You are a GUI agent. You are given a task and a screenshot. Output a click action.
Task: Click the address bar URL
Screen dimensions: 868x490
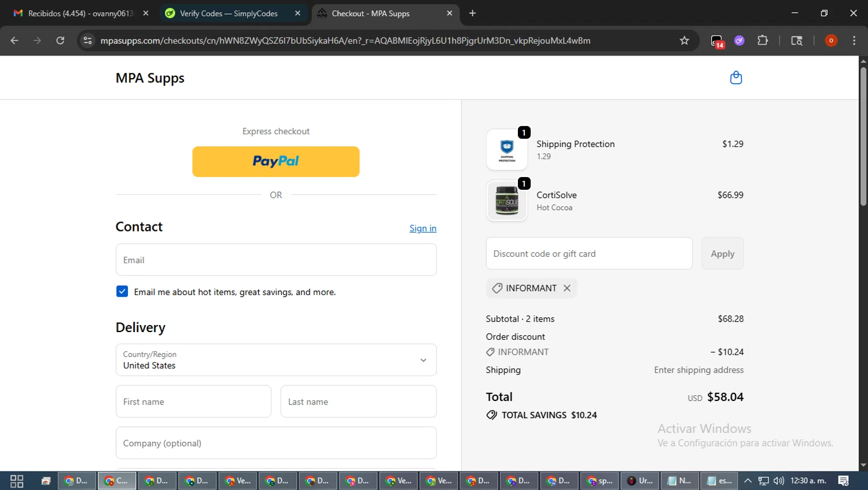click(x=345, y=40)
